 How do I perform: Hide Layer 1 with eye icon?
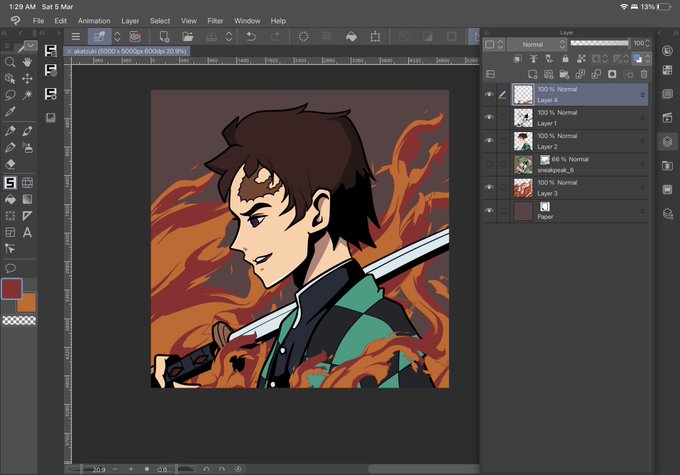(x=489, y=117)
